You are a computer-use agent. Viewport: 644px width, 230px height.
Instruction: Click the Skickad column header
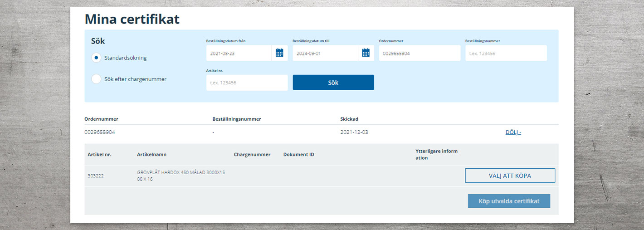click(349, 119)
